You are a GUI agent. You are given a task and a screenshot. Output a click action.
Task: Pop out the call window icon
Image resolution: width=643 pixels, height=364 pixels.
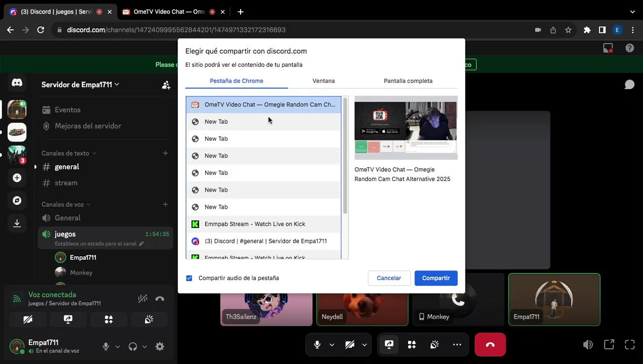pos(609,345)
